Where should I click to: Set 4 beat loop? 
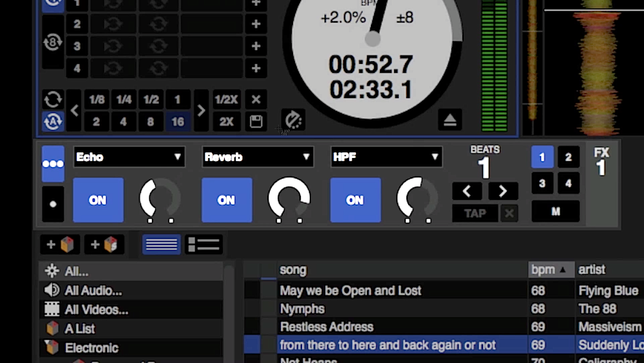tap(124, 122)
